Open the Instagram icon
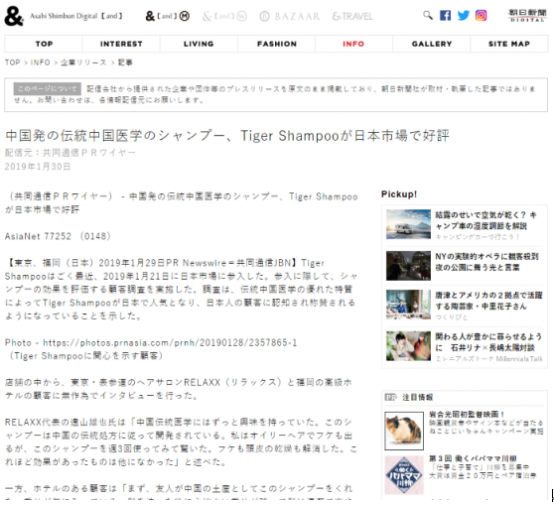This screenshot has height=510, width=554. click(481, 16)
